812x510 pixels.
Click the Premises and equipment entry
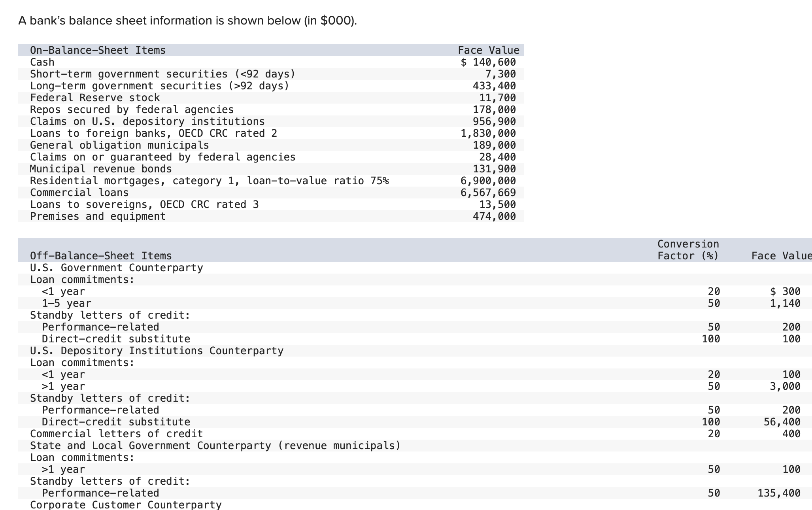coord(97,216)
